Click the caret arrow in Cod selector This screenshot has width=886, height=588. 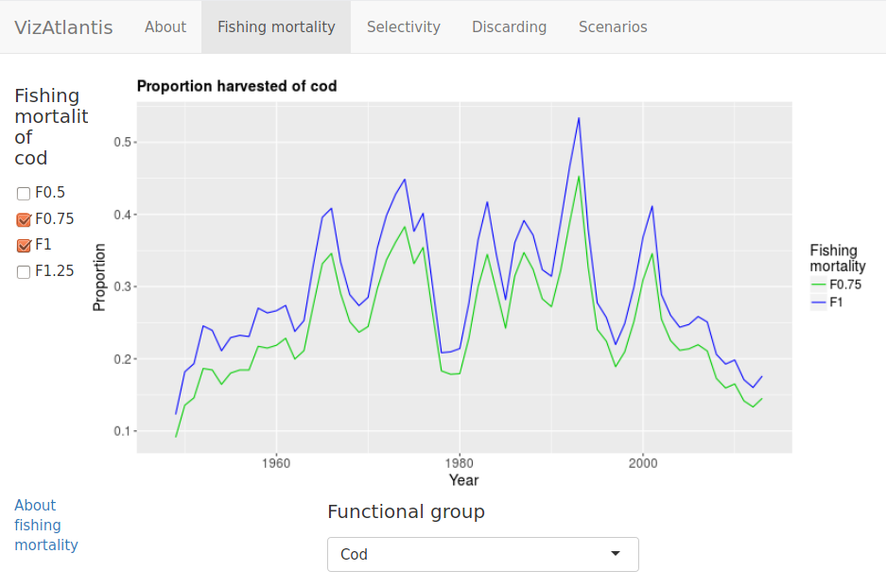[616, 554]
